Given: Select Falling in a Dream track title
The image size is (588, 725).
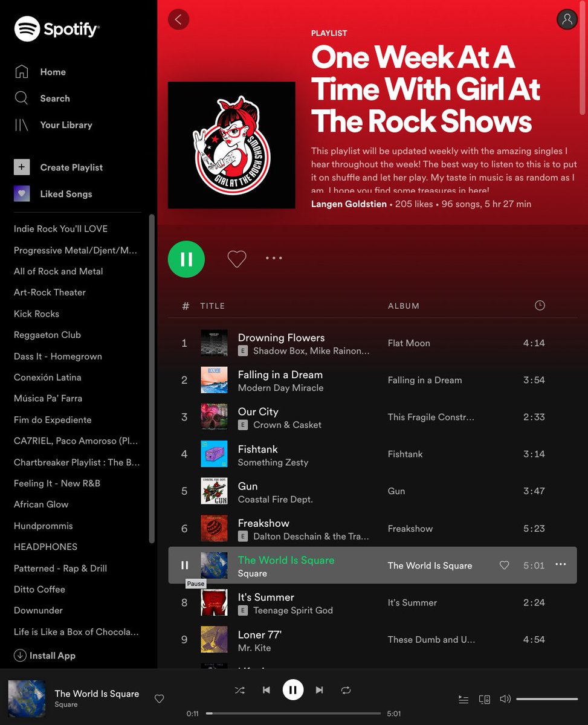Looking at the screenshot, I should [280, 375].
